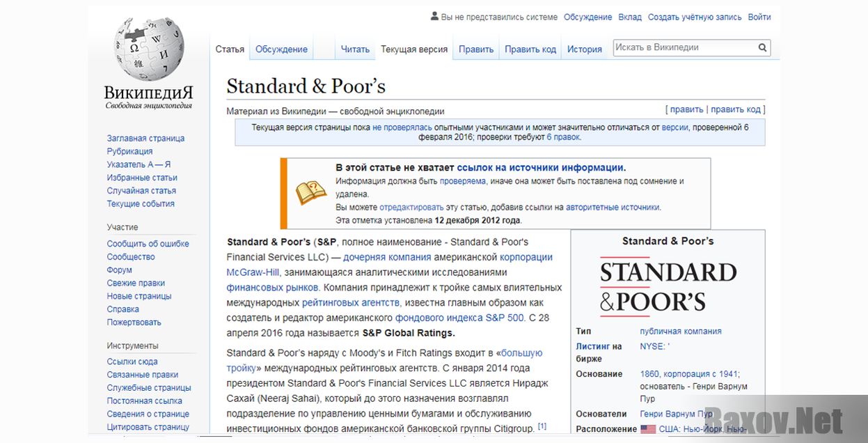The width and height of the screenshot is (868, 443).
Task: Click the question-book icon in warning box
Action: point(311,192)
